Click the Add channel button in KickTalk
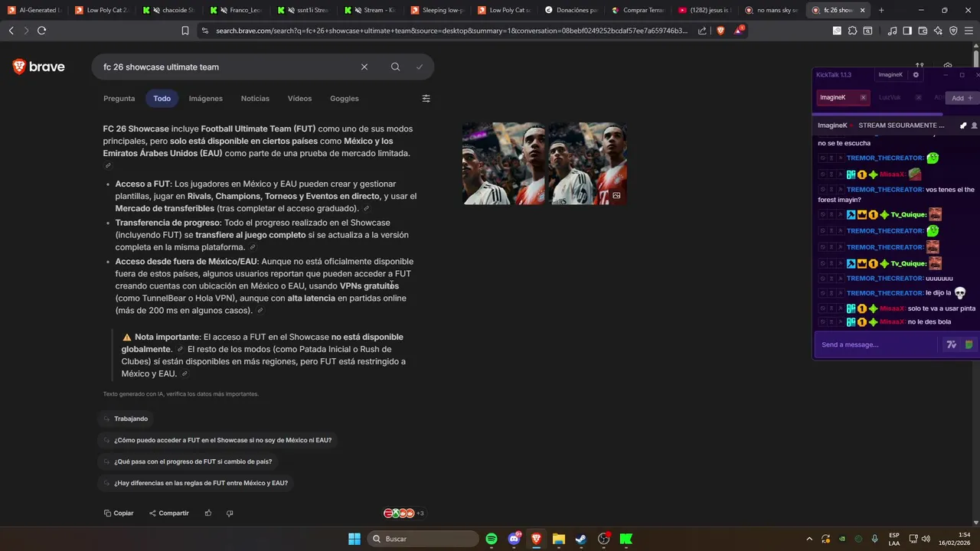 pos(962,98)
